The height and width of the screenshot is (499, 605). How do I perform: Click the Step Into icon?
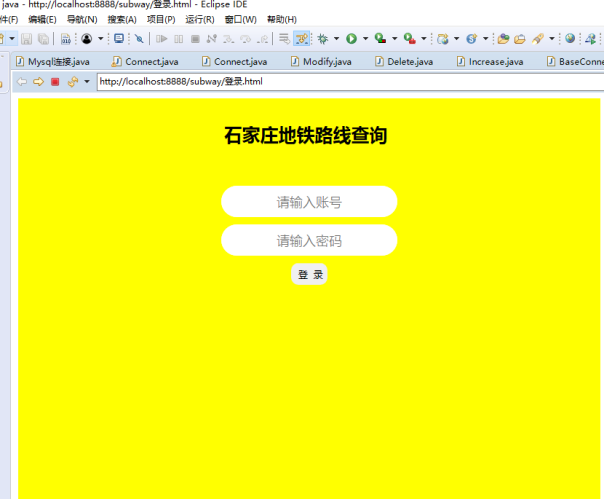[228, 39]
